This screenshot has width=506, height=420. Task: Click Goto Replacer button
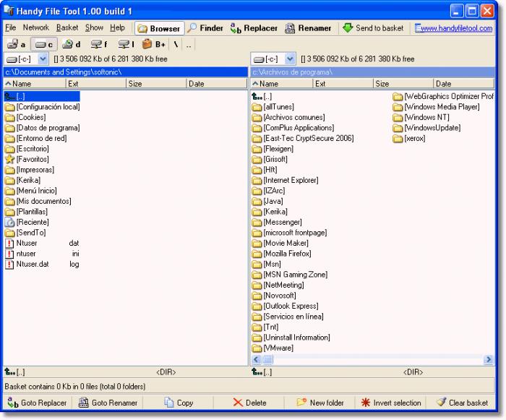pos(37,403)
